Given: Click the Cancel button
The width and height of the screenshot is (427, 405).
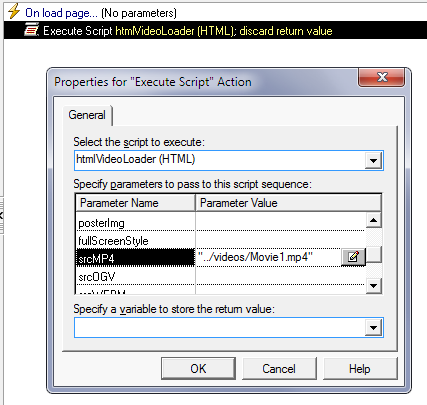Looking at the screenshot, I should (x=279, y=369).
